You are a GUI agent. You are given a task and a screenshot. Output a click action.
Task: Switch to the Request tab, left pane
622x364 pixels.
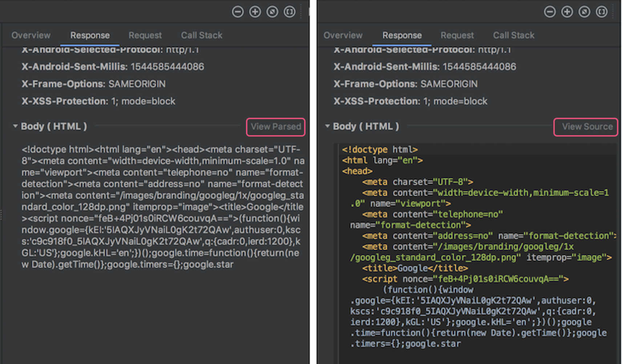point(145,35)
